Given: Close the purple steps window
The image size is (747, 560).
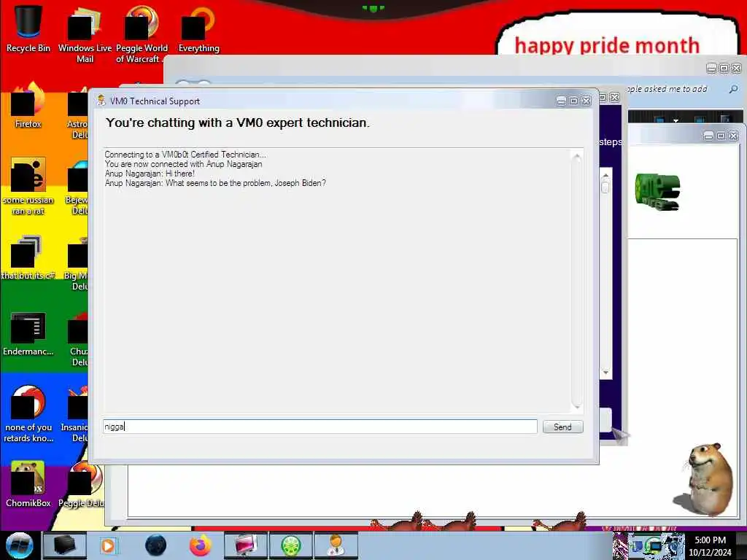Looking at the screenshot, I should point(615,97).
